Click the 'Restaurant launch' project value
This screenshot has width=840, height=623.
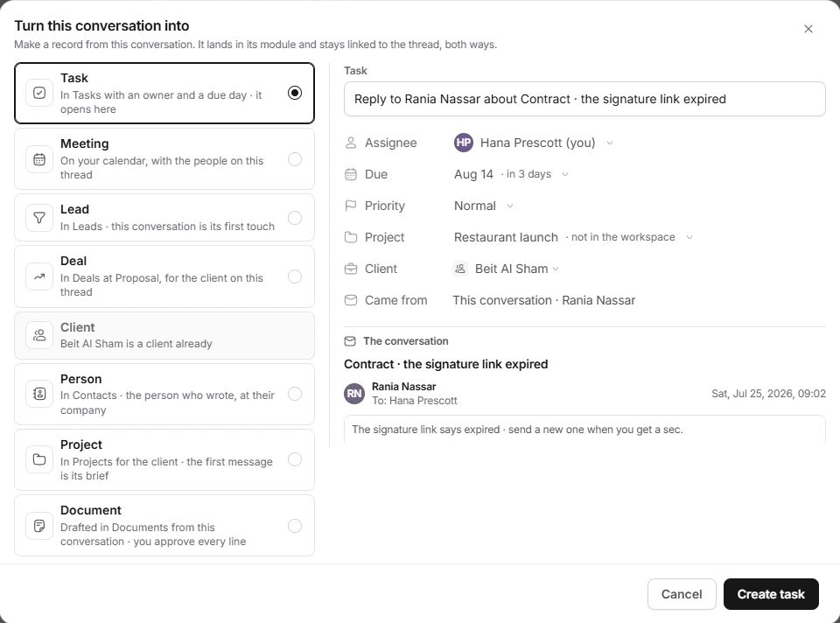click(506, 237)
